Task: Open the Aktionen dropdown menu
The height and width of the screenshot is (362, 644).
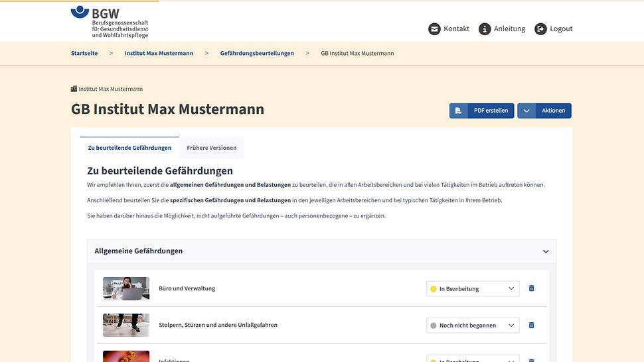Action: click(544, 111)
